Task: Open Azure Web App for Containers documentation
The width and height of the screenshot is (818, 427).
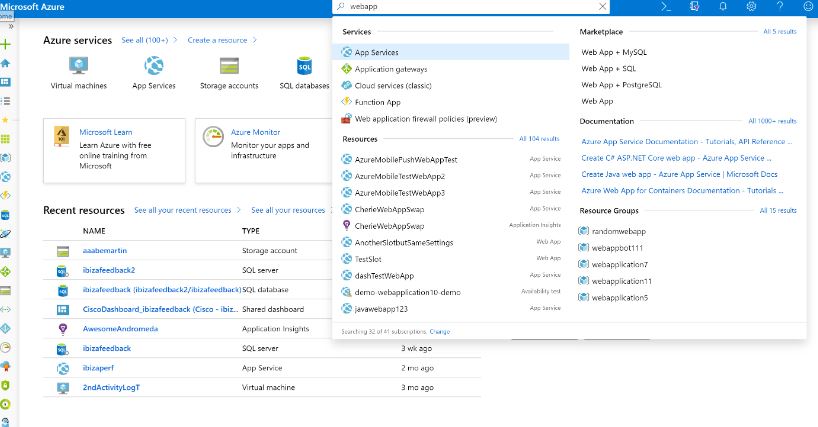Action: 682,190
